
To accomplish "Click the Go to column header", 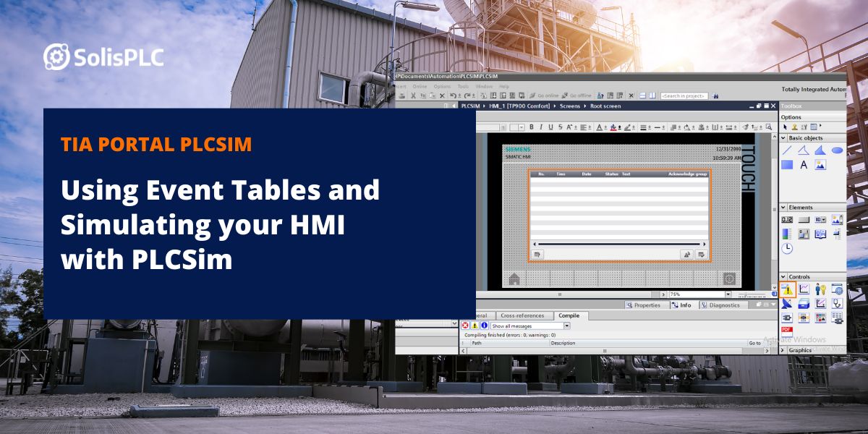I will point(754,342).
